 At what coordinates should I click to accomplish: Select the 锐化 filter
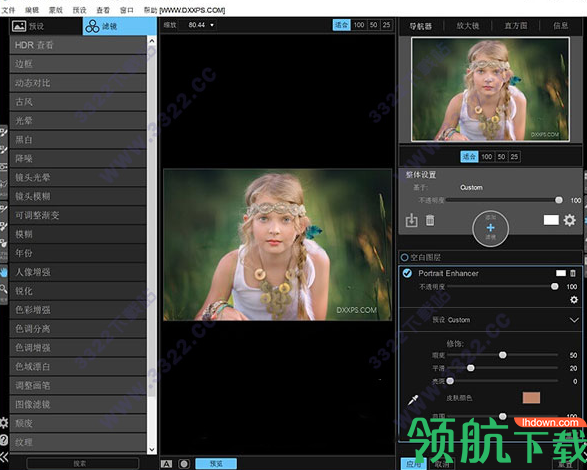[78, 291]
